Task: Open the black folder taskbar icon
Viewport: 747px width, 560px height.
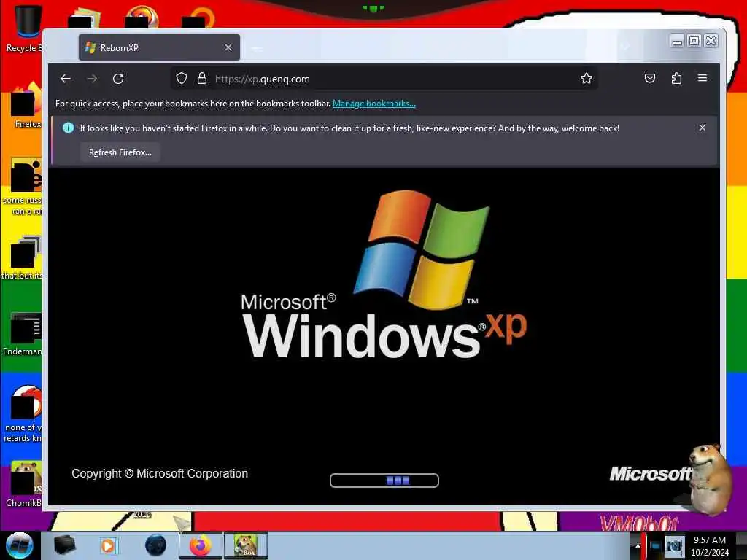Action: [x=64, y=545]
